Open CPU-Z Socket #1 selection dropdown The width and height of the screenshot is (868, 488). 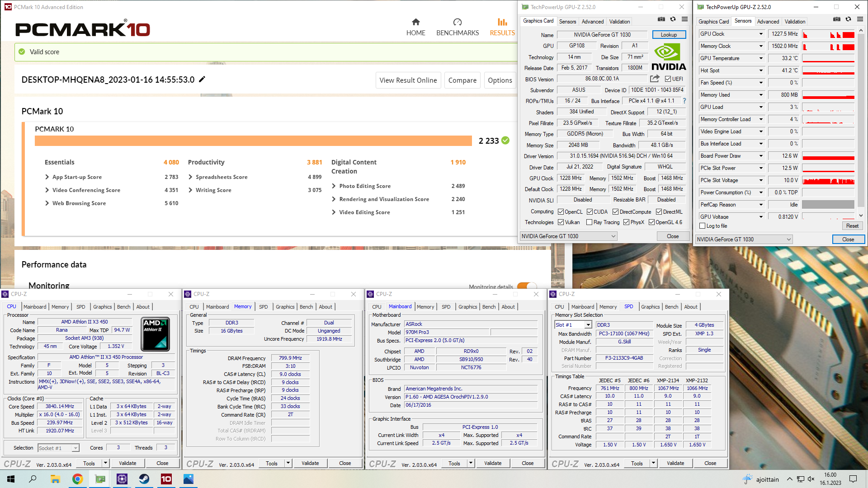pos(59,448)
